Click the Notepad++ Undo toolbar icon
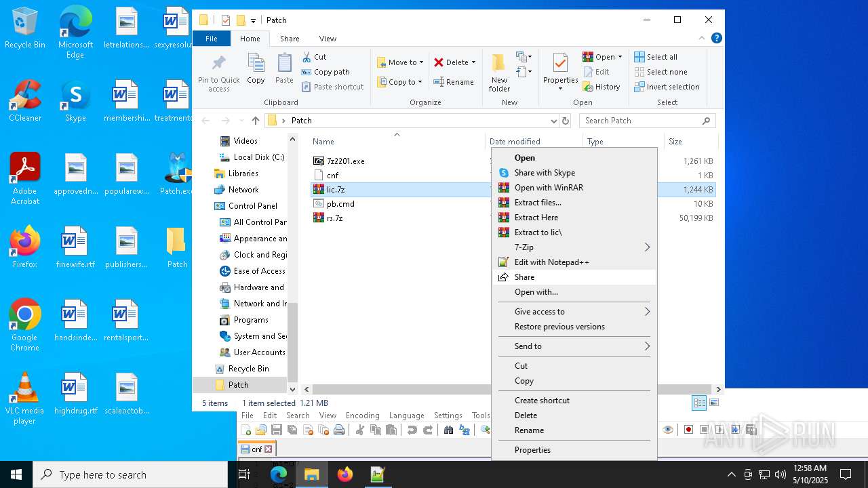 click(x=412, y=430)
